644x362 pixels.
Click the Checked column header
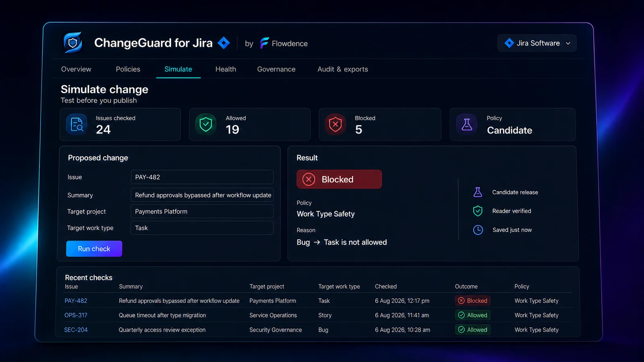pos(386,286)
